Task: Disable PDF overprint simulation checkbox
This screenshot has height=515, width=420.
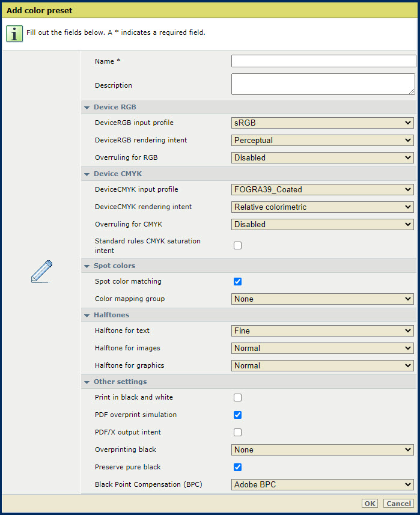Action: (237, 415)
